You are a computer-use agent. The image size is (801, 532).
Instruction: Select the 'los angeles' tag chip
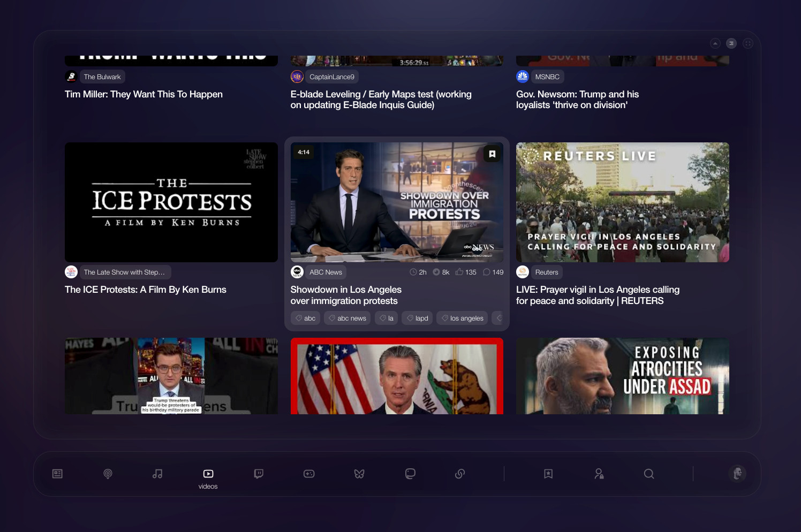(462, 318)
